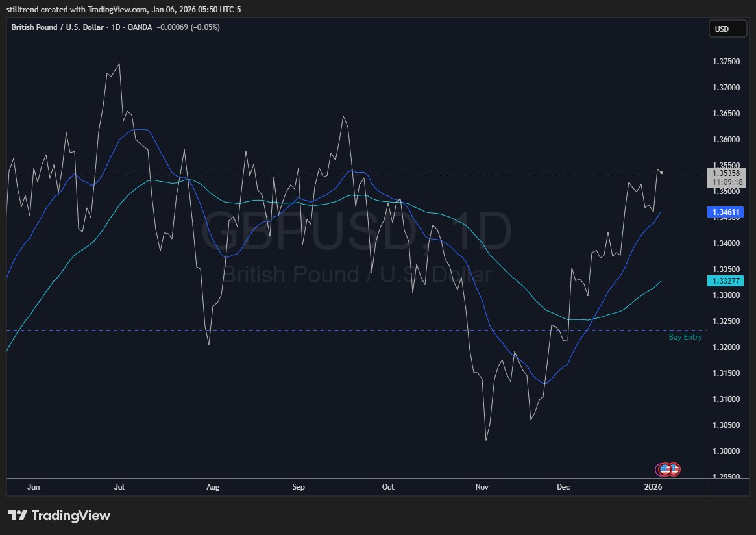Image resolution: width=756 pixels, height=535 pixels.
Task: Click the 1.30000 level on the price scale
Action: pyautogui.click(x=726, y=451)
